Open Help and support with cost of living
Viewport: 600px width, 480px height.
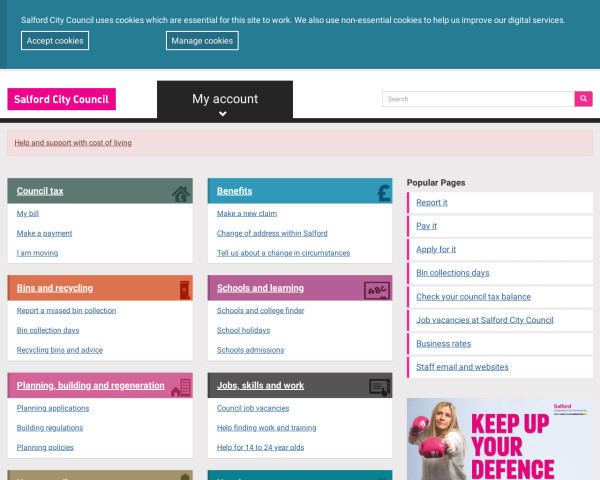pyautogui.click(x=73, y=143)
